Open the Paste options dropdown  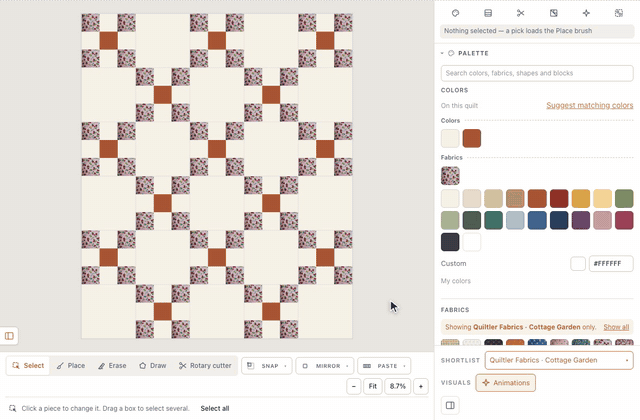pyautogui.click(x=384, y=366)
